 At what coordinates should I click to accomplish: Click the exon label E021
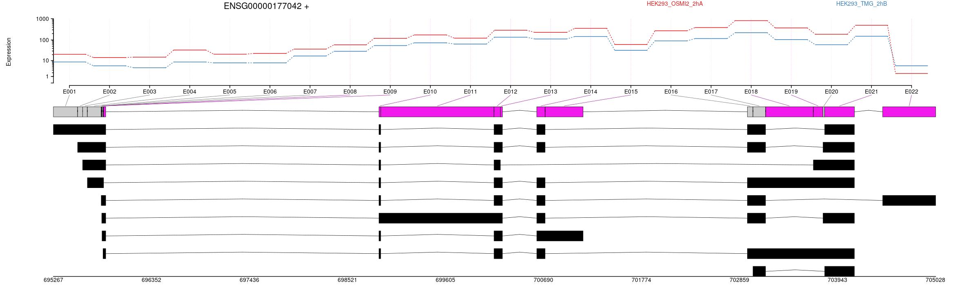[871, 92]
